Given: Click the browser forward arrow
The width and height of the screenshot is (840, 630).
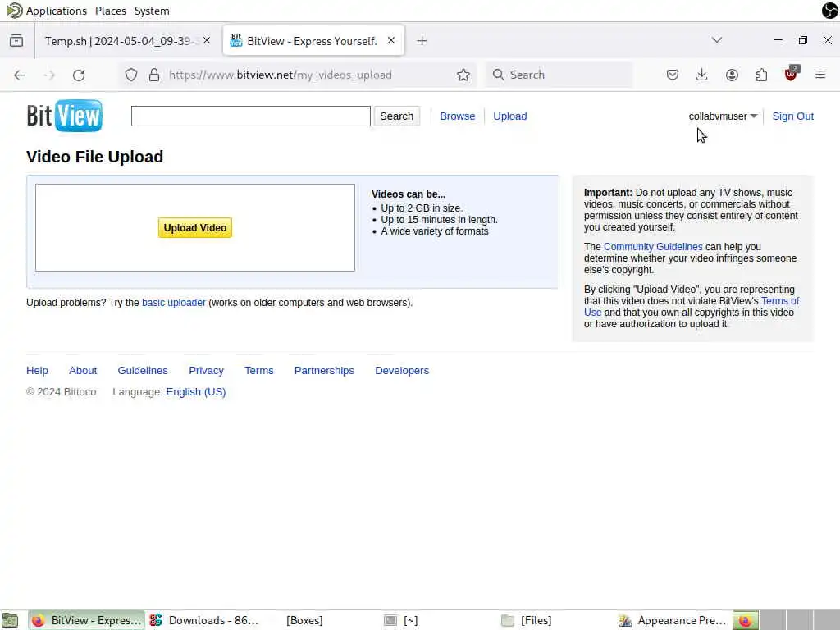Looking at the screenshot, I should [49, 75].
